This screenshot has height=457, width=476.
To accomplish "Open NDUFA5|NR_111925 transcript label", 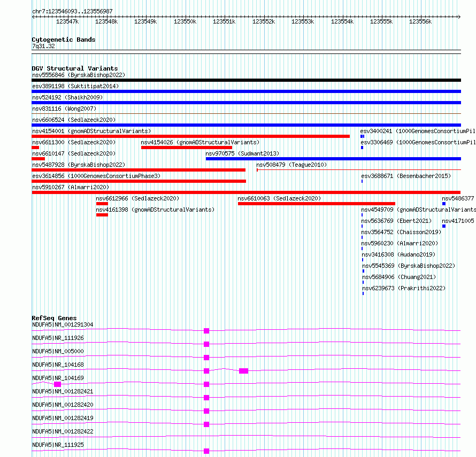I will [58, 445].
